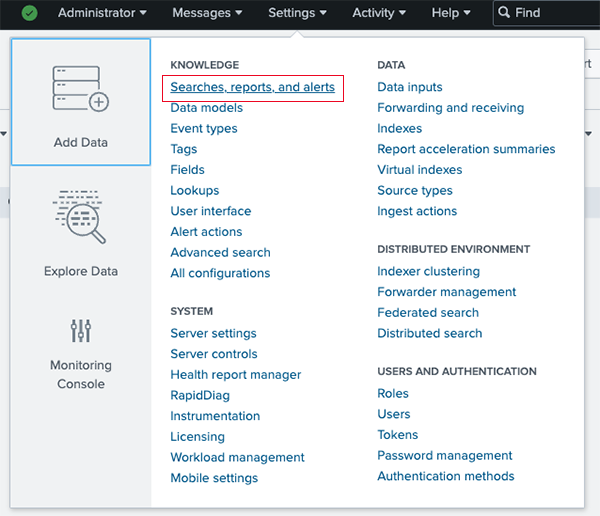600x516 pixels.
Task: Open Report acceleration summaries
Action: click(466, 149)
